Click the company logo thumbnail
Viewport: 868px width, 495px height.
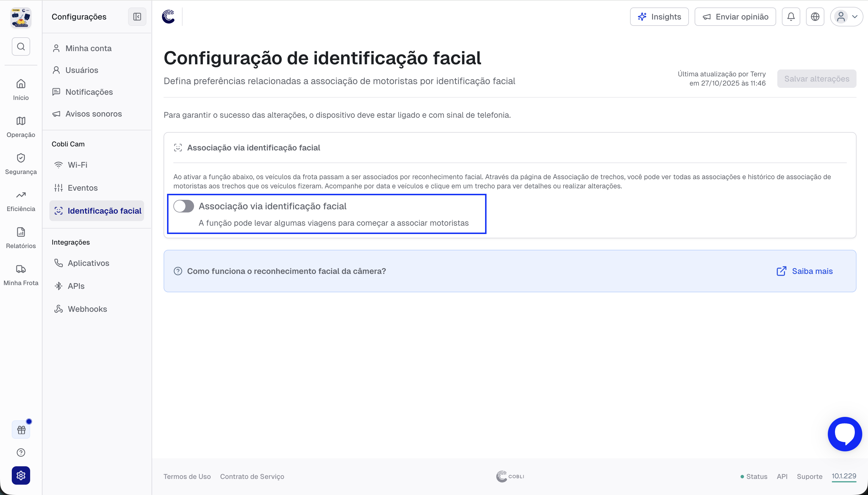21,18
